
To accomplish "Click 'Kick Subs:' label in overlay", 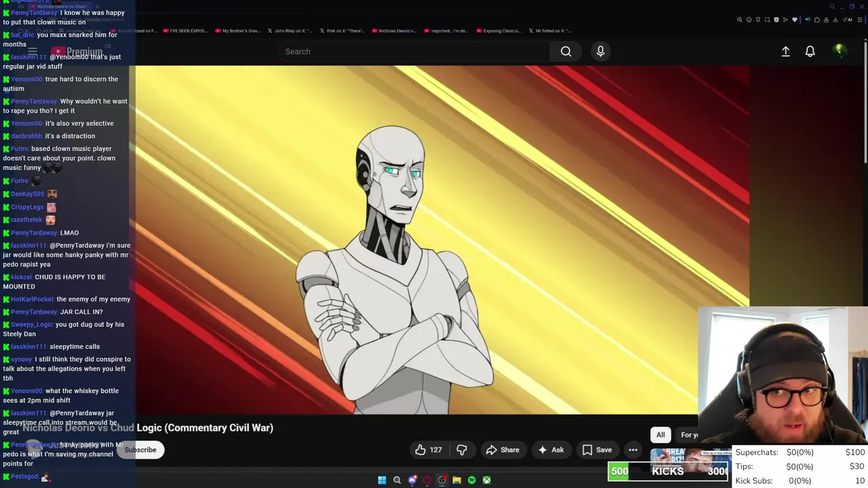I will tap(754, 481).
